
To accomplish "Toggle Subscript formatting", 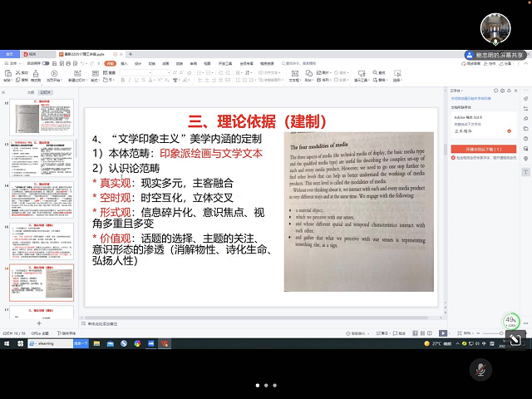I will (166, 80).
